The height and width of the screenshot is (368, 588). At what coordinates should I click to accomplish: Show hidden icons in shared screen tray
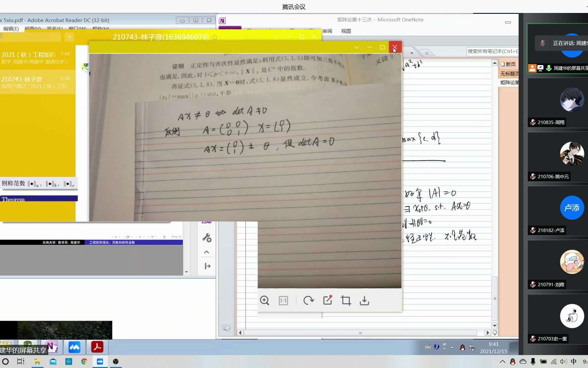(x=452, y=348)
